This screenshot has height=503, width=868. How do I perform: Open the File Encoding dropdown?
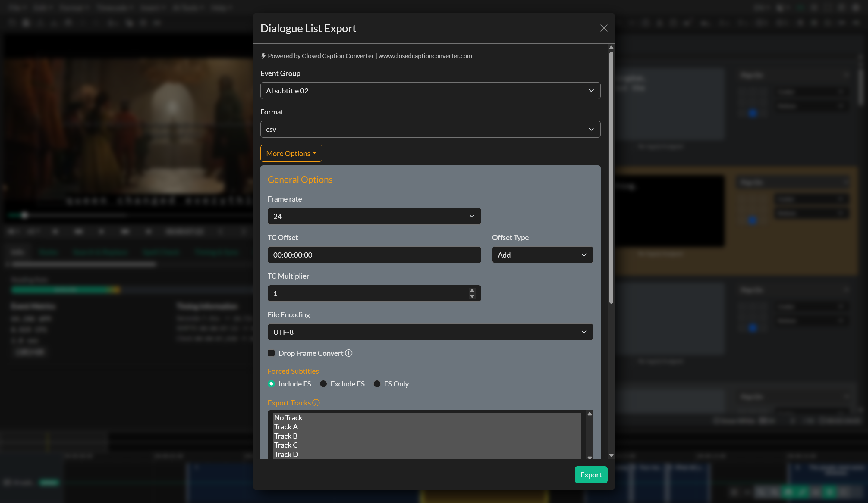click(x=430, y=332)
